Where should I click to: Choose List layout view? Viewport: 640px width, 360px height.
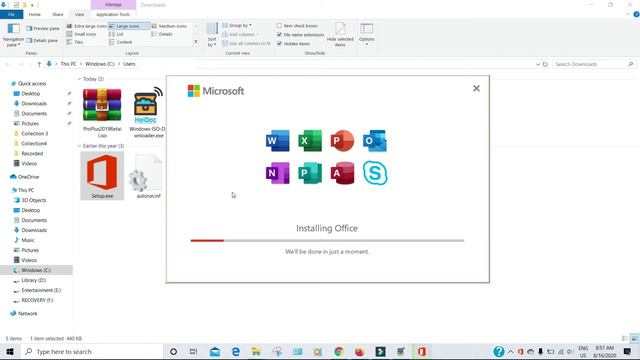point(116,34)
